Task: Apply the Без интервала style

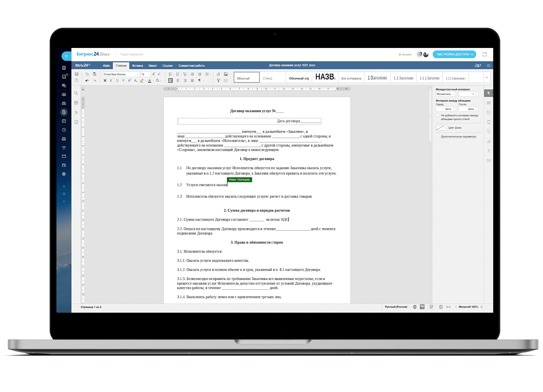Action: click(351, 77)
